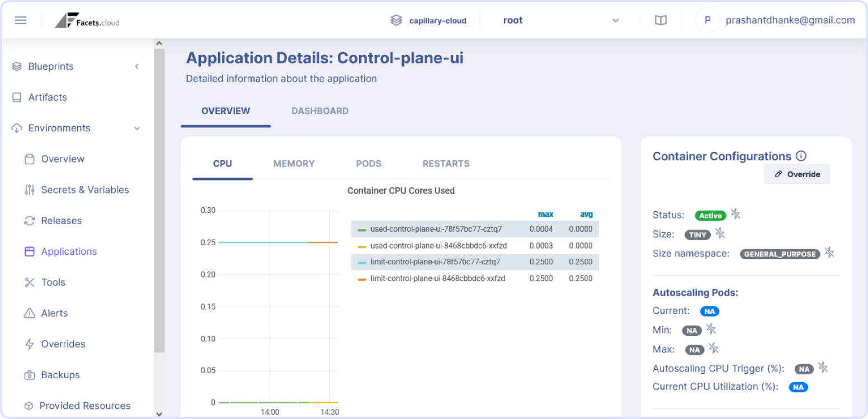The width and height of the screenshot is (868, 419).
Task: Click the override-off icon next to Status
Action: point(735,214)
